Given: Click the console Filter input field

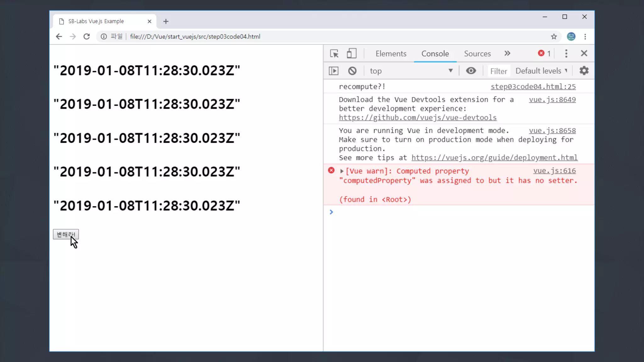Looking at the screenshot, I should click(x=498, y=71).
